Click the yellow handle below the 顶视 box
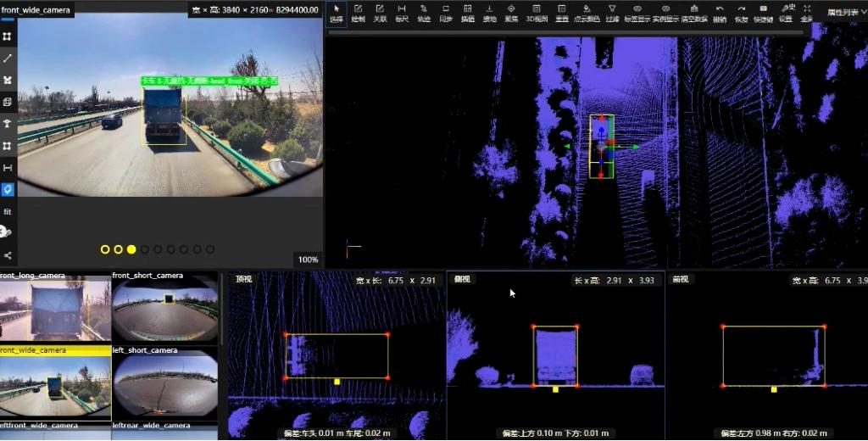Image resolution: width=868 pixels, height=441 pixels. pyautogui.click(x=337, y=382)
